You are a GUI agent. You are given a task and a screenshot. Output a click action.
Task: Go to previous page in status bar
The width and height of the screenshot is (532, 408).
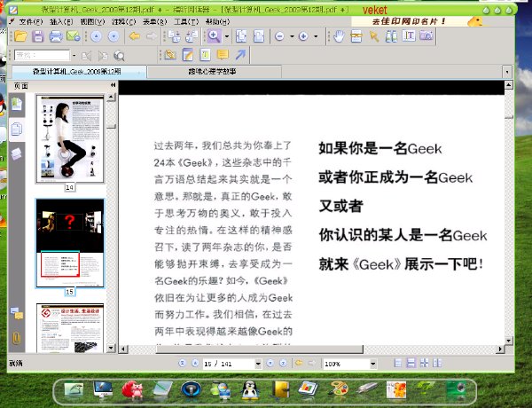(x=195, y=363)
